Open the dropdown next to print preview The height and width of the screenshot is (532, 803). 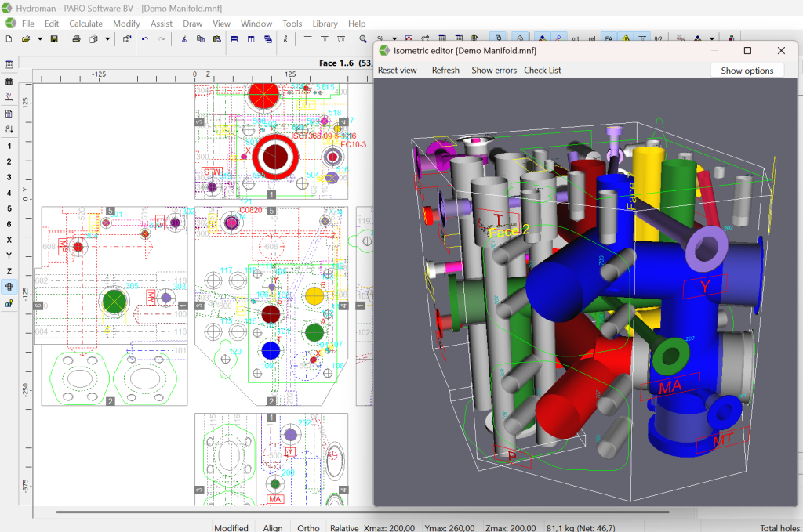[x=107, y=39]
